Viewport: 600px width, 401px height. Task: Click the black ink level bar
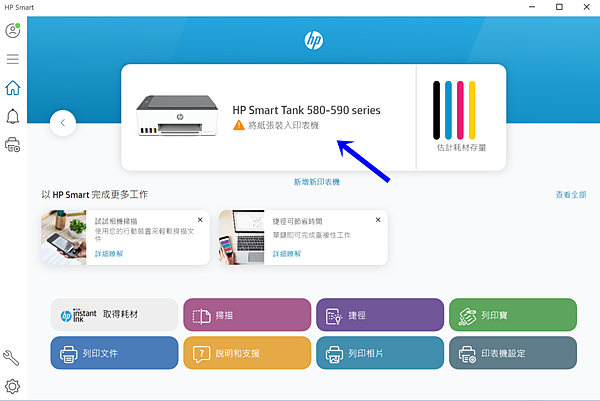(x=436, y=110)
